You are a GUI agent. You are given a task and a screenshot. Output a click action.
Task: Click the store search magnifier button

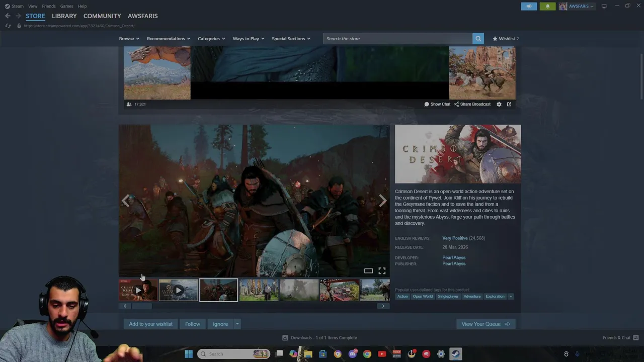coord(478,39)
